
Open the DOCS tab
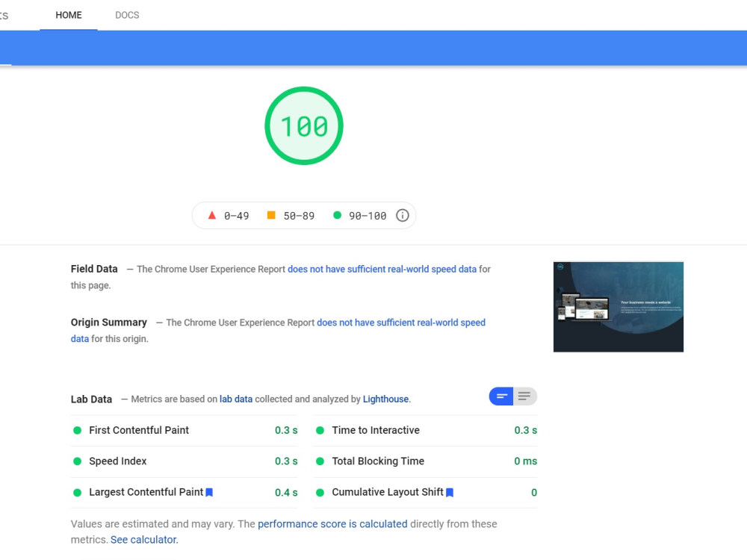coord(127,15)
